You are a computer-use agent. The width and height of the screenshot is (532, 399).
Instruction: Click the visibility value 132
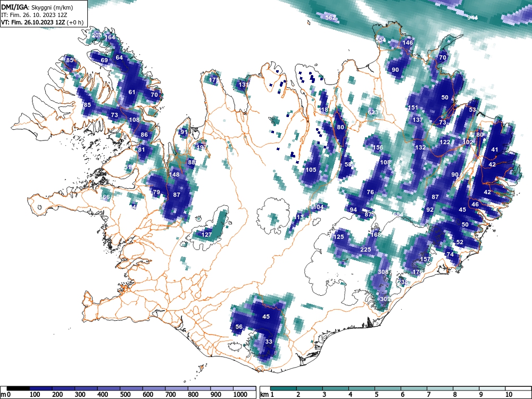pos(420,147)
